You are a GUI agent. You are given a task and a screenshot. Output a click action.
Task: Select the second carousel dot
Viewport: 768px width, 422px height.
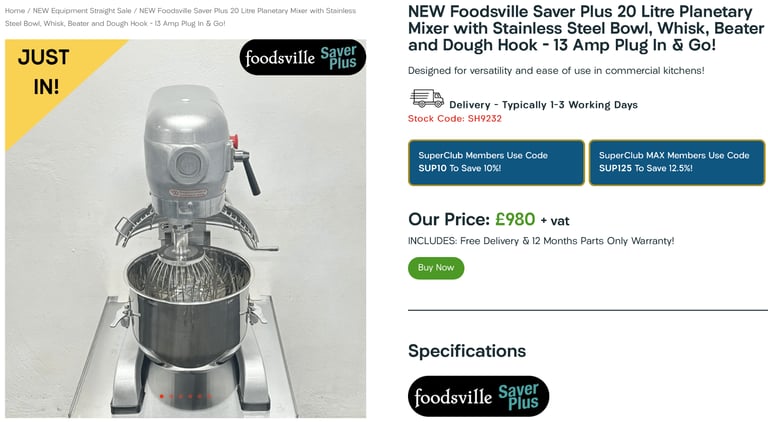click(171, 396)
